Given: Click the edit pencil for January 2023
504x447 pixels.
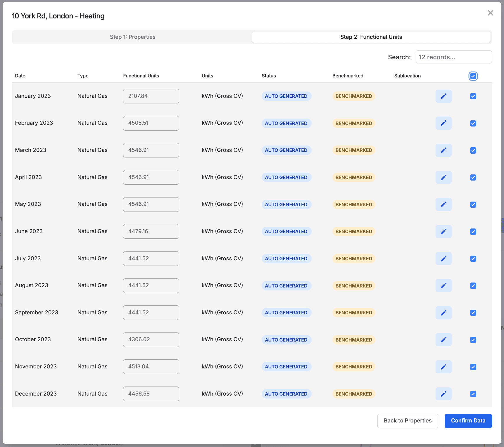Looking at the screenshot, I should click(x=443, y=96).
